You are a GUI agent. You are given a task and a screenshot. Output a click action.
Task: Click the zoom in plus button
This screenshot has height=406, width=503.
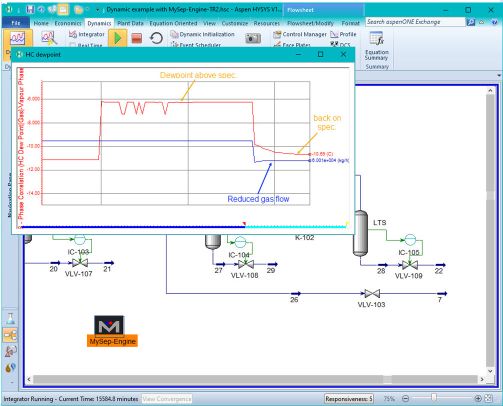tap(478, 398)
